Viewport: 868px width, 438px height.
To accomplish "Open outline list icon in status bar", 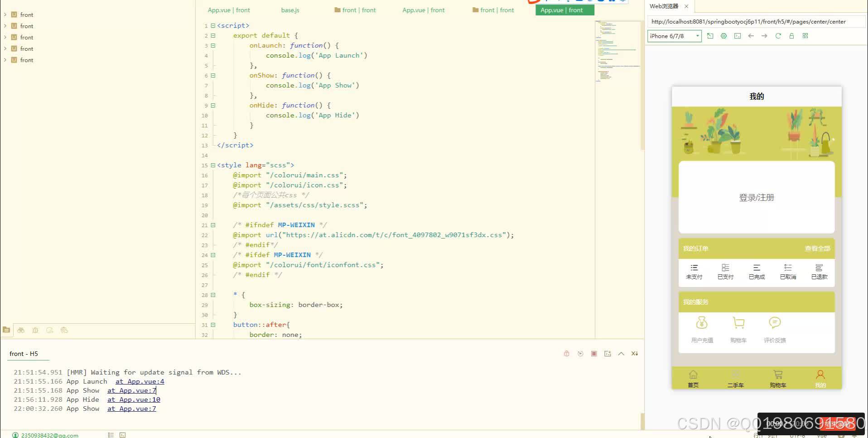I will click(x=111, y=435).
